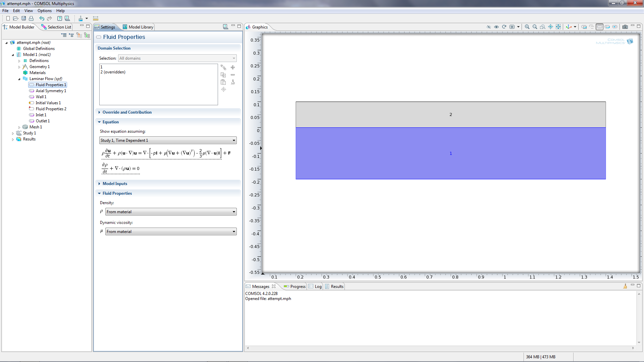Click the ruler measure icon in toolbar
This screenshot has width=644, height=362.
point(96,18)
